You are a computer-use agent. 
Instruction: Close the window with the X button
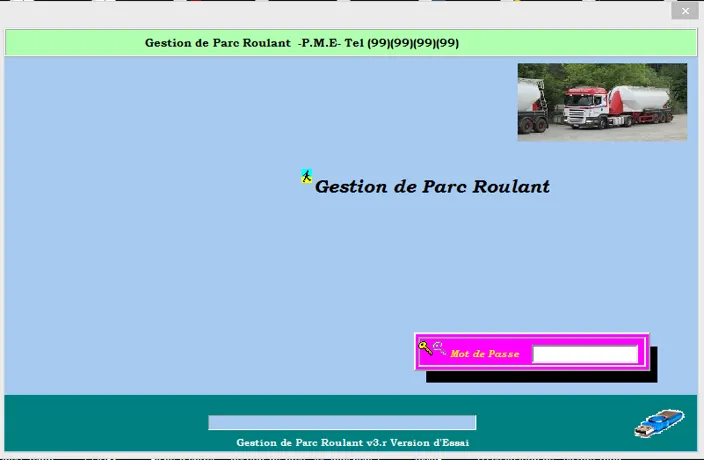[x=684, y=11]
